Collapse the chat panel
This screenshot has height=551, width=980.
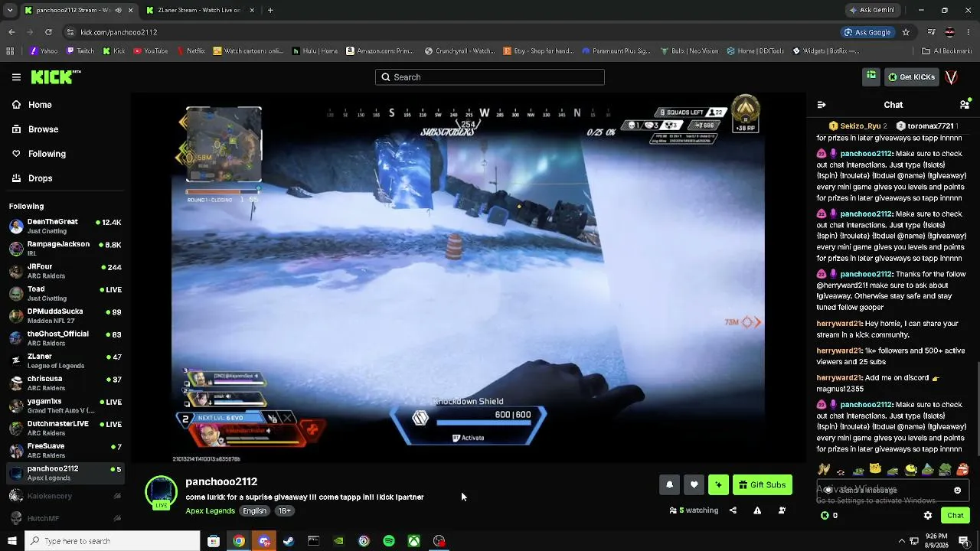click(x=822, y=105)
